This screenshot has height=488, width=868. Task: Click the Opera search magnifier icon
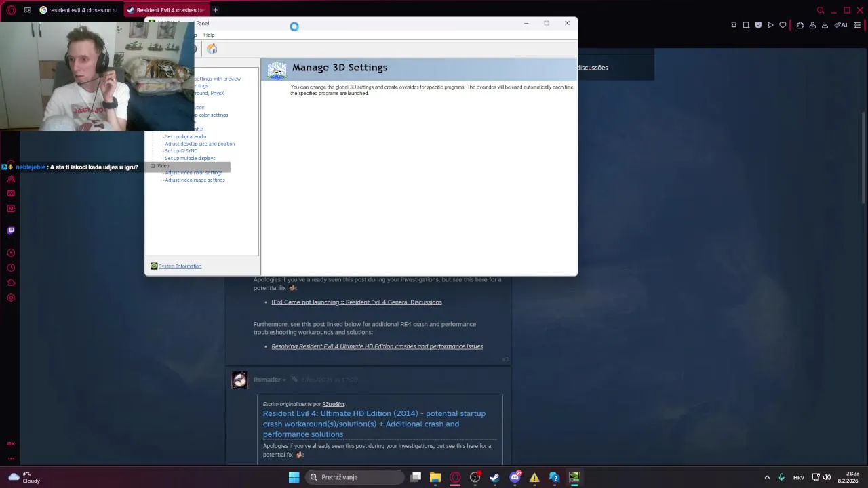click(821, 10)
